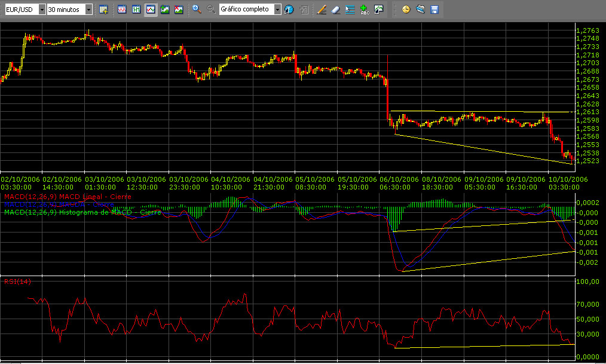
Task: Toggle the selected candlestick chart type
Action: click(151, 10)
